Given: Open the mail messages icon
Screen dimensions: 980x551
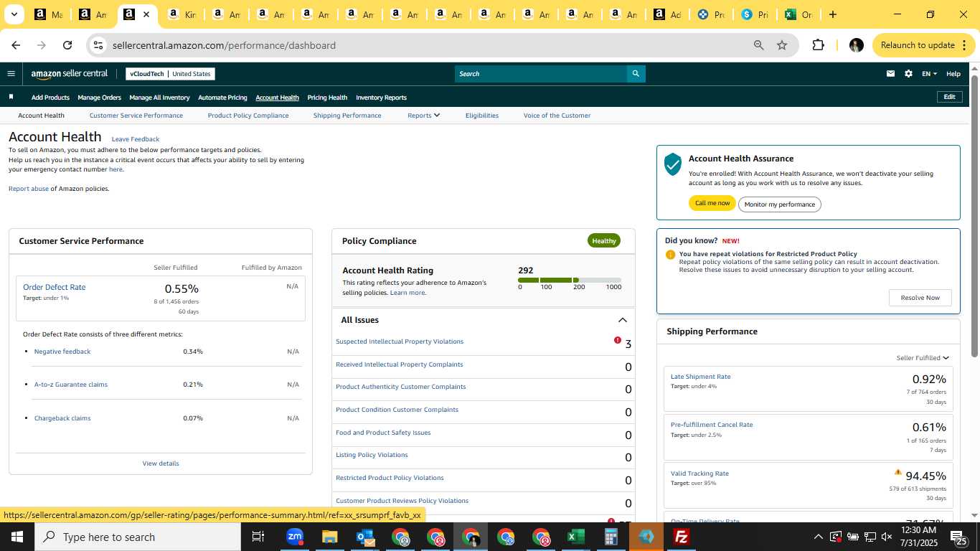Looking at the screenshot, I should coord(890,73).
